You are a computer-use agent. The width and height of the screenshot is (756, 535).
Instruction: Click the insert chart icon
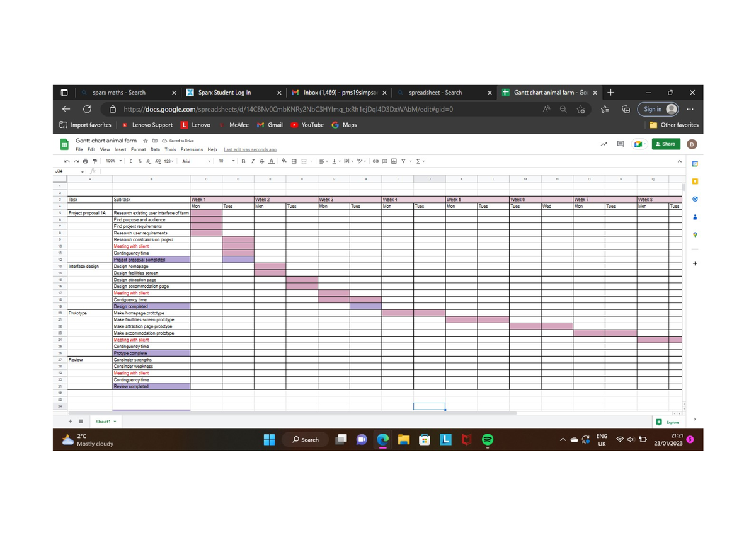(393, 161)
